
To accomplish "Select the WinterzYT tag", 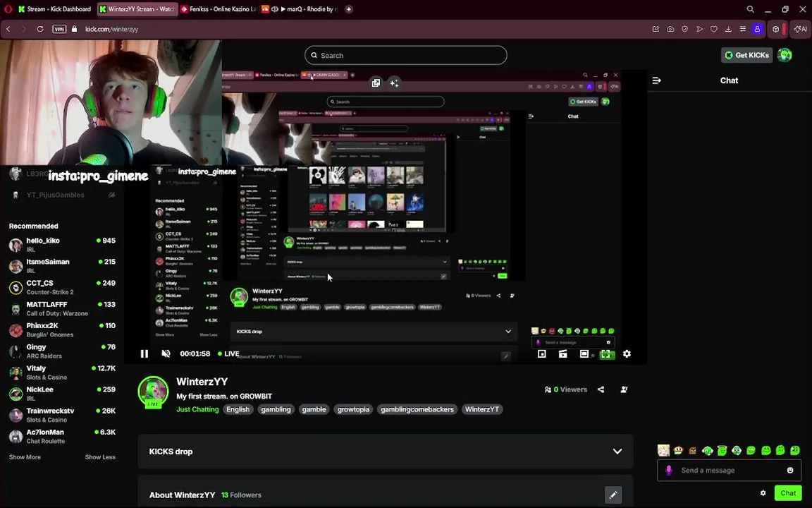I will (482, 409).
